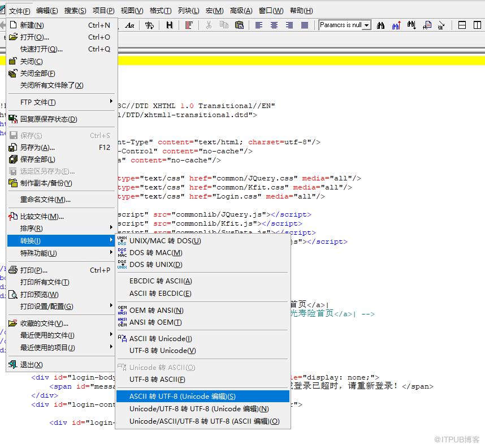The height and width of the screenshot is (448, 485).
Task: Expand the FTP 文件 submenu
Action: [61, 102]
